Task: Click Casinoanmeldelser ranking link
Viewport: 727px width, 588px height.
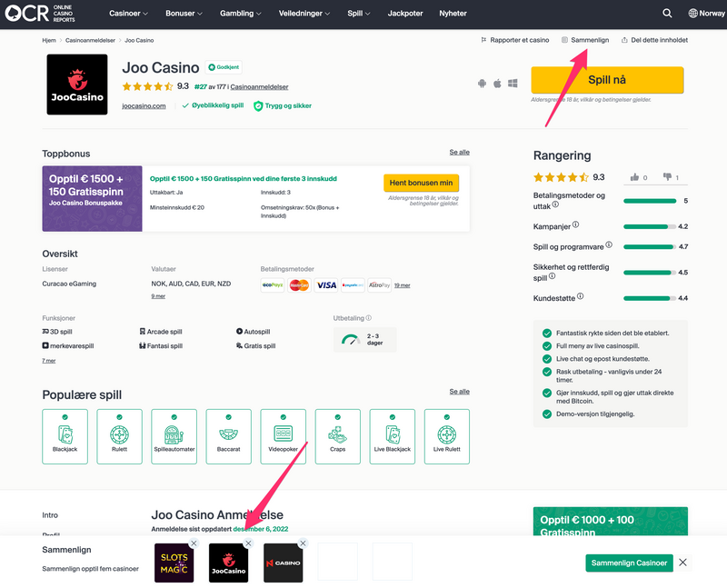Action: click(x=259, y=86)
